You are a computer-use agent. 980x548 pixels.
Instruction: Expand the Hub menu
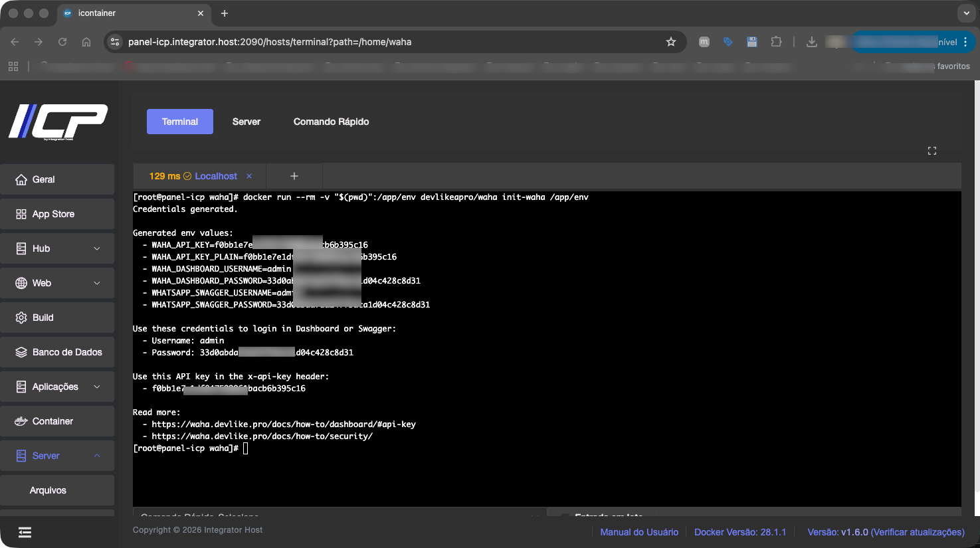(56, 248)
